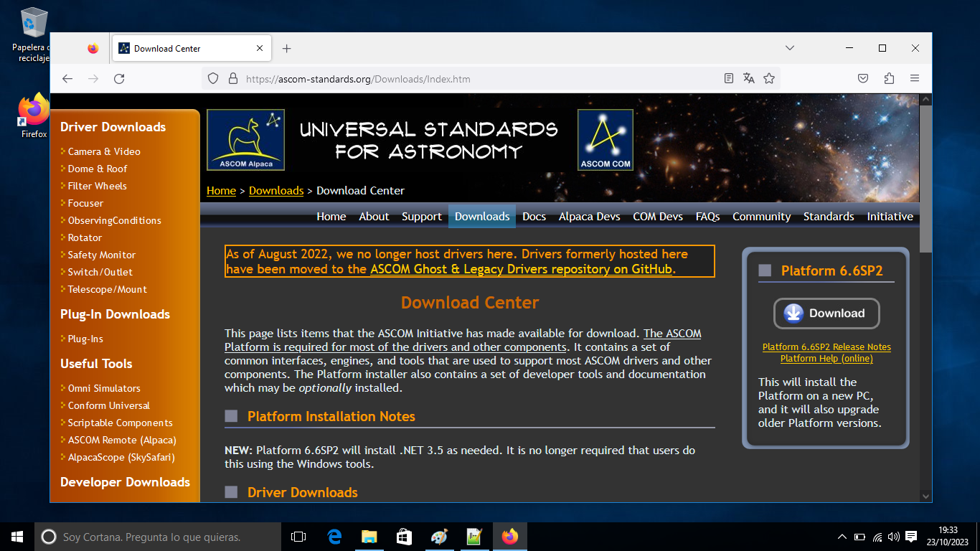Open the Pocket save icon

pos(864,78)
